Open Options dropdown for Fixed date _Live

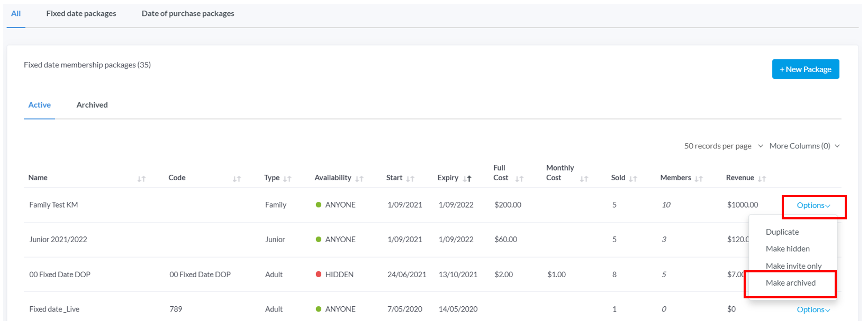(x=813, y=309)
